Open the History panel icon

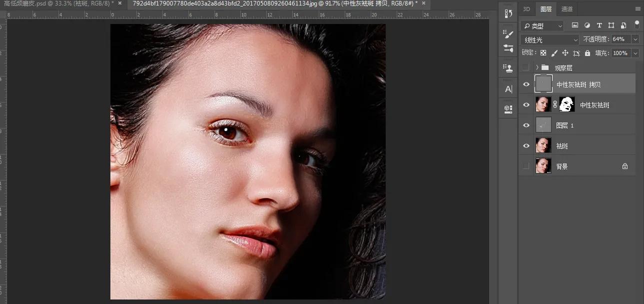coord(508,13)
